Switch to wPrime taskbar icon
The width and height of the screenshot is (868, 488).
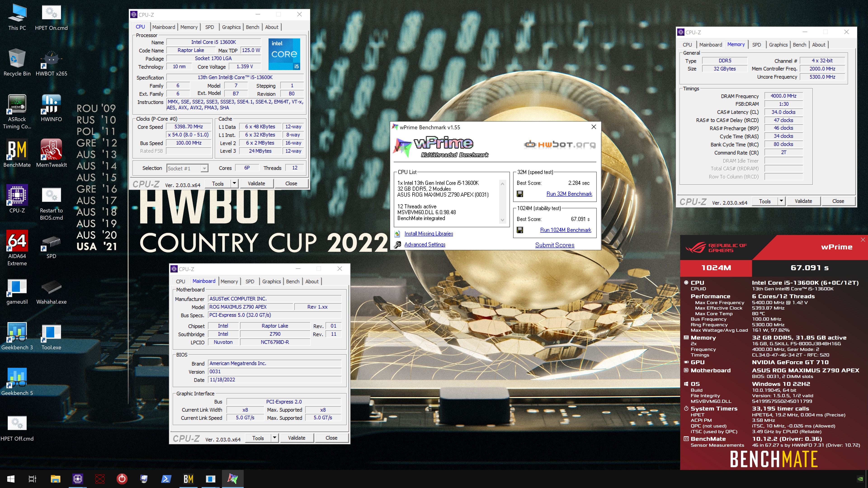[233, 479]
